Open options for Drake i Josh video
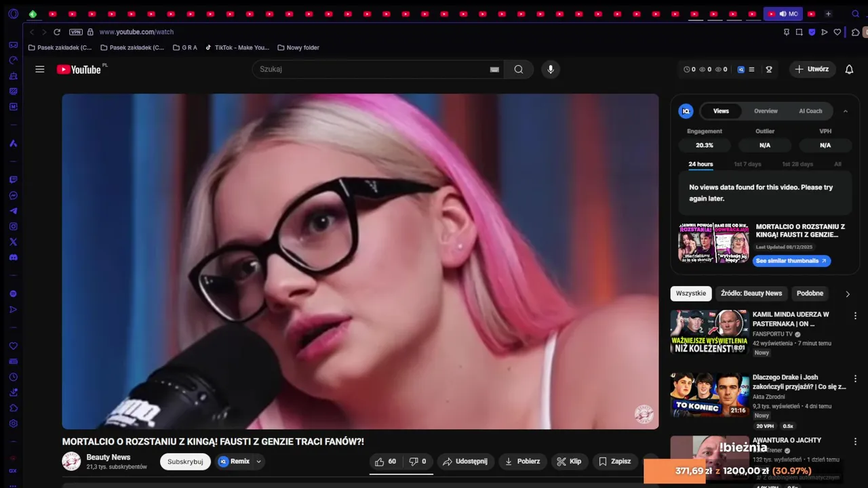The image size is (868, 488). click(855, 379)
